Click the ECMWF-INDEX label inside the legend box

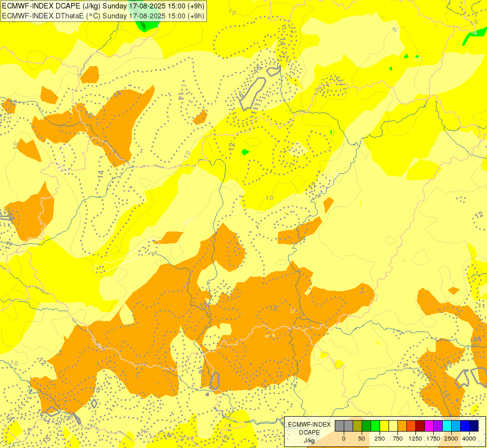(x=309, y=425)
